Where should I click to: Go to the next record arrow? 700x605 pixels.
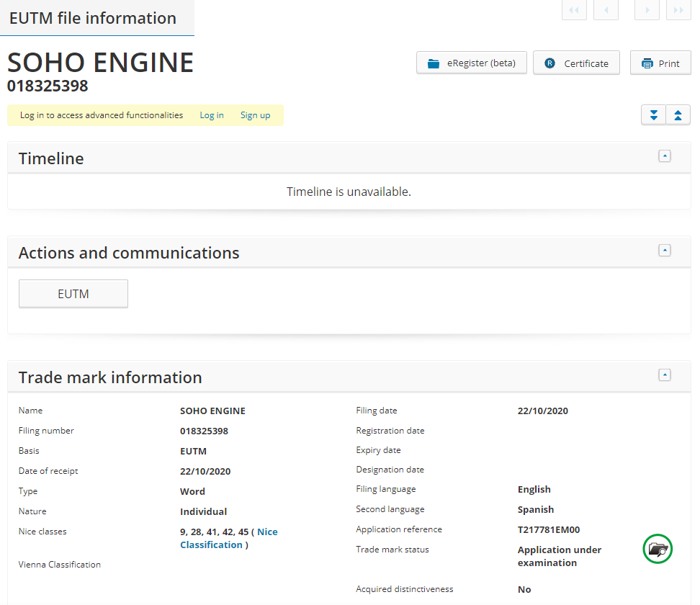(647, 10)
